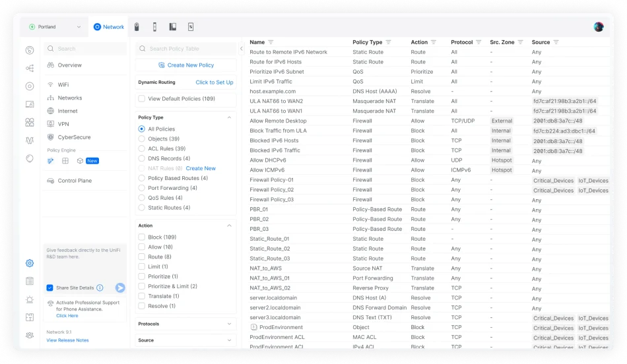Switch to the Protect camera app icon
The image size is (627, 364).
pyautogui.click(x=137, y=27)
